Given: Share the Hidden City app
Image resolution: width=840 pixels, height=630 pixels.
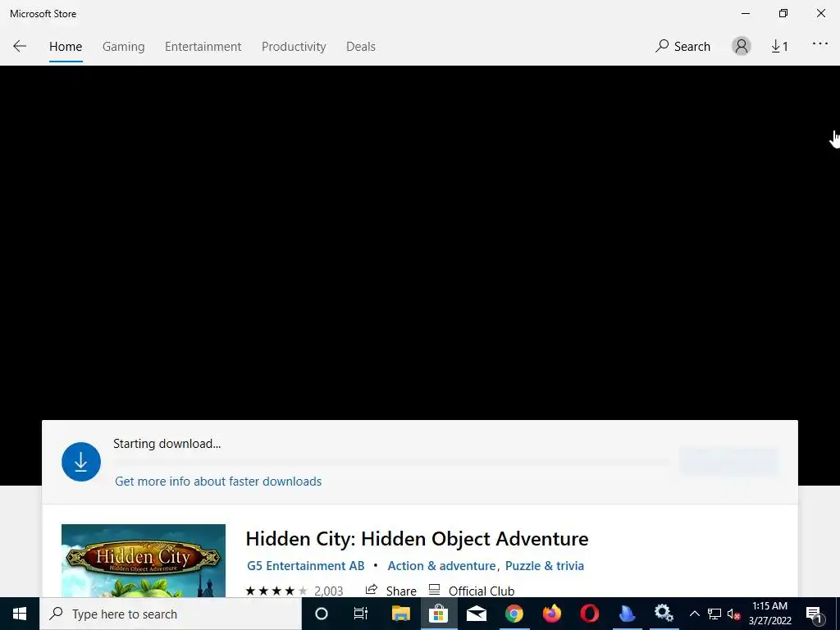Looking at the screenshot, I should pyautogui.click(x=391, y=591).
